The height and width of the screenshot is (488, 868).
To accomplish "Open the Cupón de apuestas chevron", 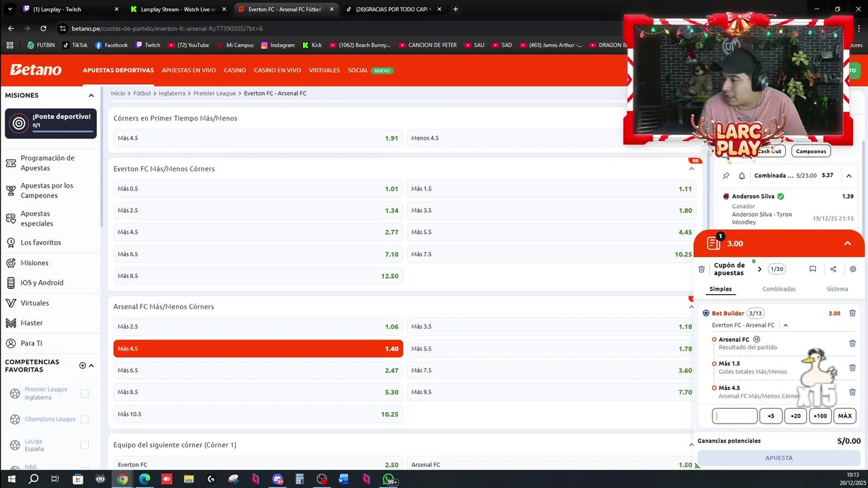I will 759,269.
